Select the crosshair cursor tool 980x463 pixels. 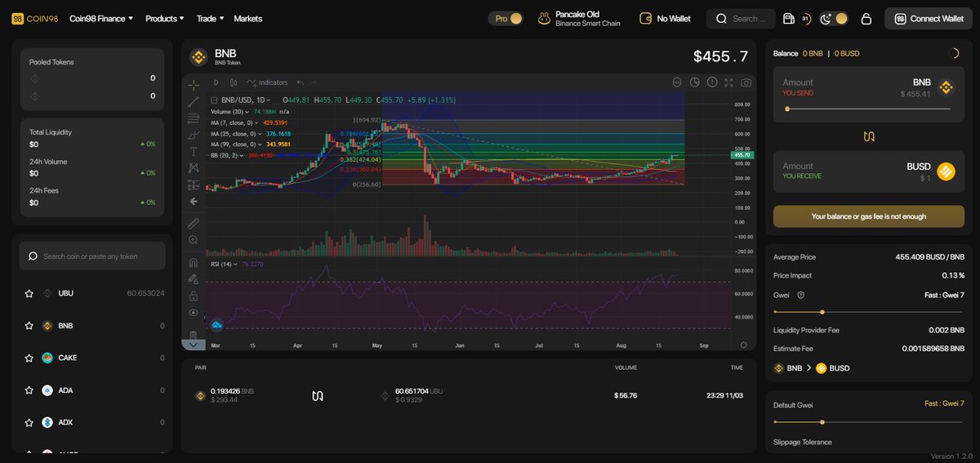[x=194, y=84]
